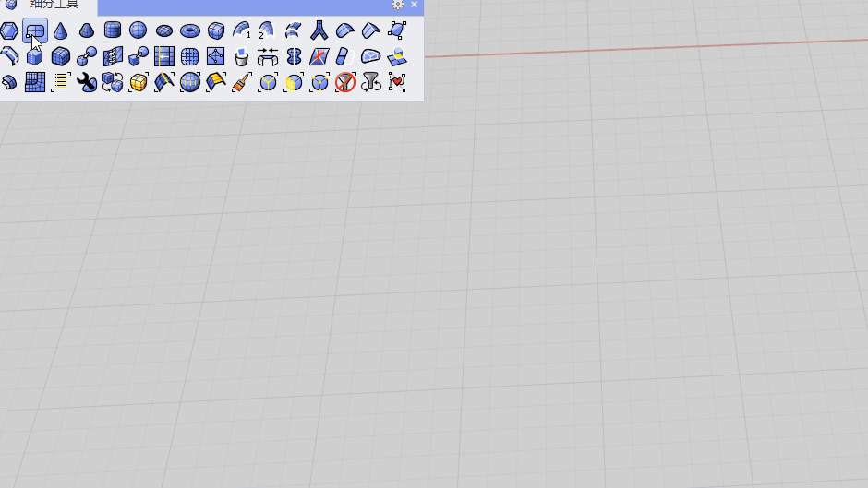Select the stitch edges tool
Screen dimensions: 868x488
click(x=113, y=56)
